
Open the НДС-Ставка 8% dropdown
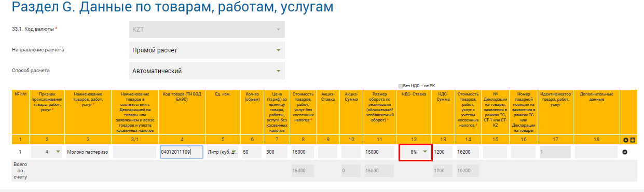click(416, 152)
